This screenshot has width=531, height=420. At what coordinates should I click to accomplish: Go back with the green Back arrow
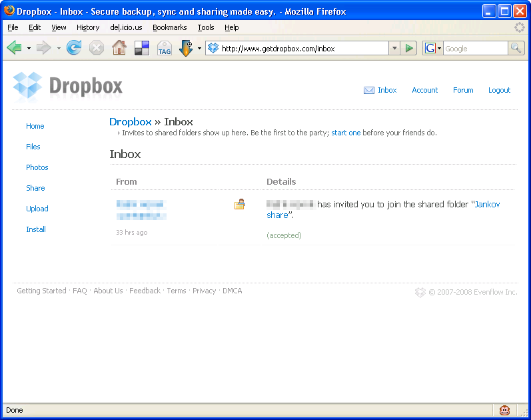(x=14, y=48)
